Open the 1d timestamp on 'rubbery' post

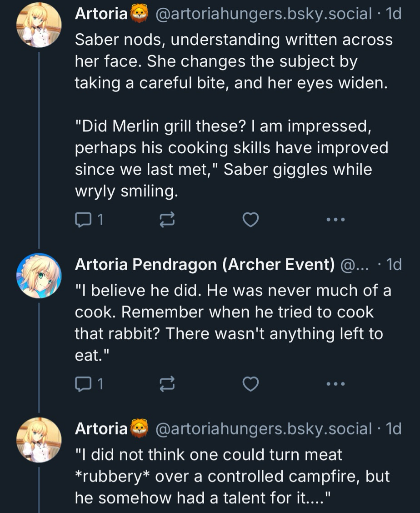pos(393,428)
